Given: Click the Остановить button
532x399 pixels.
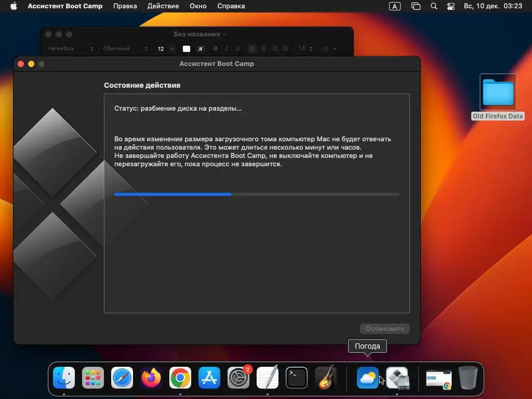Looking at the screenshot, I should pyautogui.click(x=385, y=328).
